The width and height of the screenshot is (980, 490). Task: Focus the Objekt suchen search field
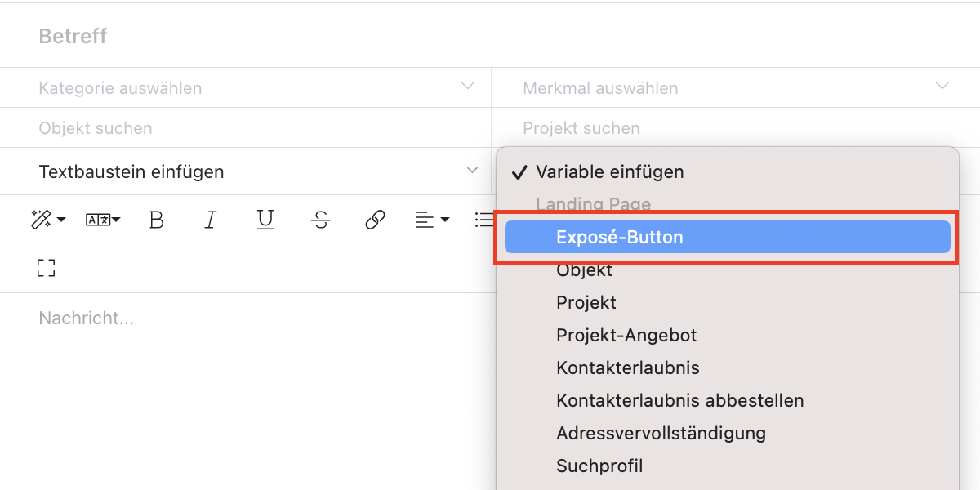(245, 128)
